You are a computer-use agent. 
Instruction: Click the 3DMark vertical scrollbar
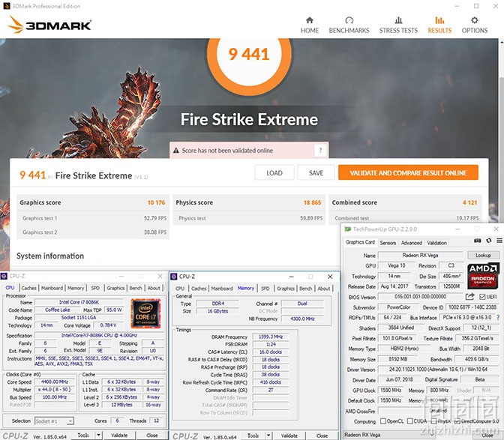tap(502, 130)
